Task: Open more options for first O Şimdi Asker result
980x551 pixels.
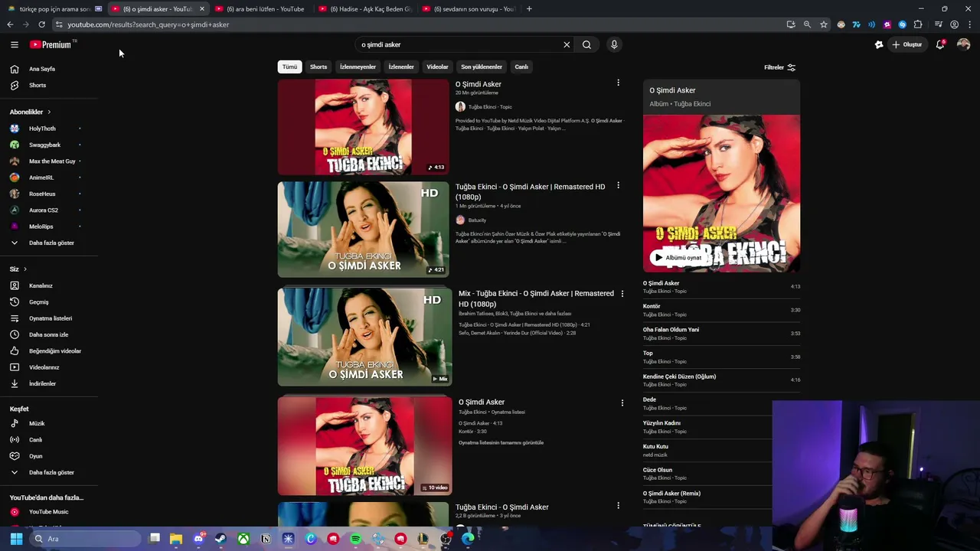Action: [x=619, y=83]
